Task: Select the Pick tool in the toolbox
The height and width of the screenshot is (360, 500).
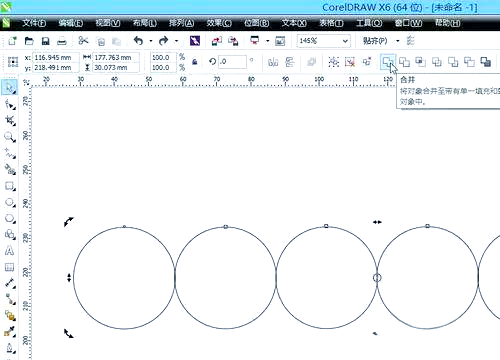Action: (9, 87)
